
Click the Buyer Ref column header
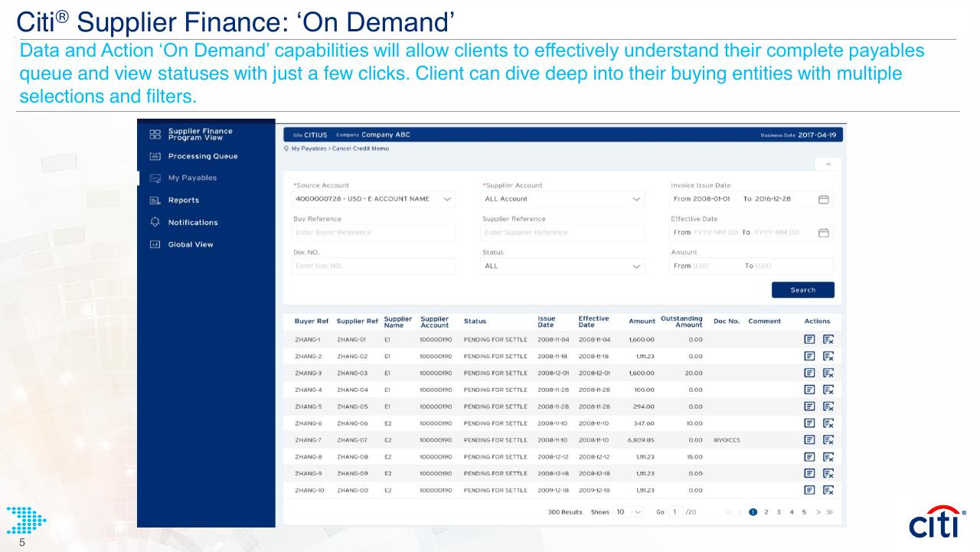pyautogui.click(x=312, y=322)
